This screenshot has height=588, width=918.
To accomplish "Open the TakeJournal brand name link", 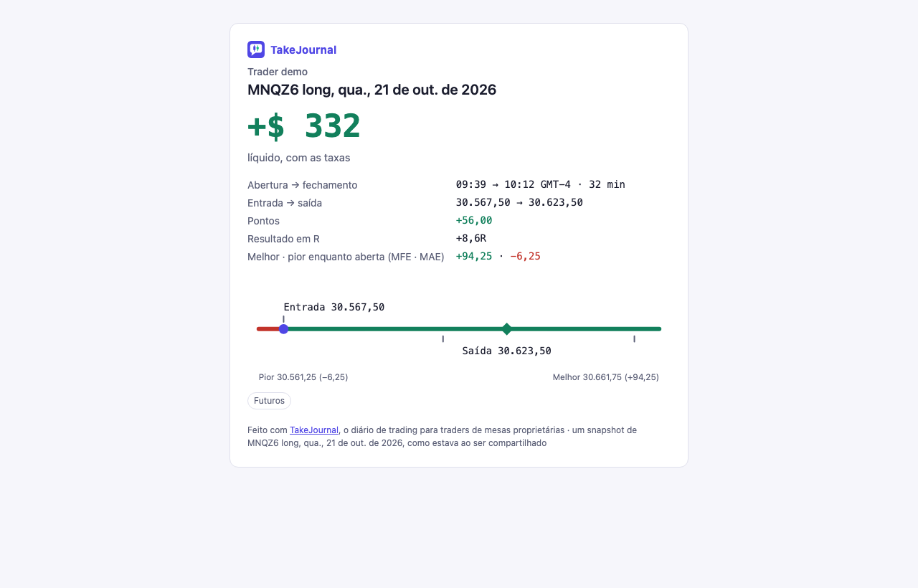I will pyautogui.click(x=303, y=49).
